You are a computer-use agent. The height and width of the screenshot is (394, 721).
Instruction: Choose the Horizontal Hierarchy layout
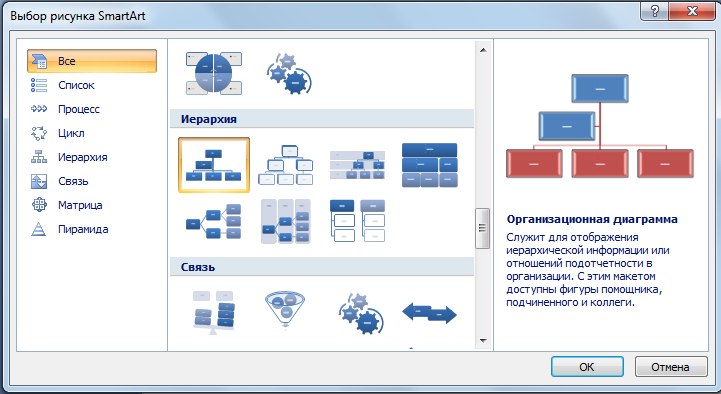point(214,222)
